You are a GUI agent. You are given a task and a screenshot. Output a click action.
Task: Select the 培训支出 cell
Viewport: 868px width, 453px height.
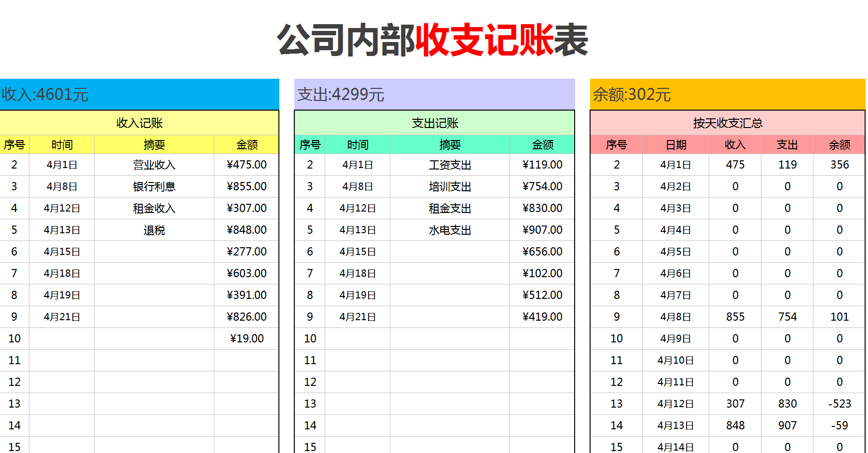[x=450, y=186]
